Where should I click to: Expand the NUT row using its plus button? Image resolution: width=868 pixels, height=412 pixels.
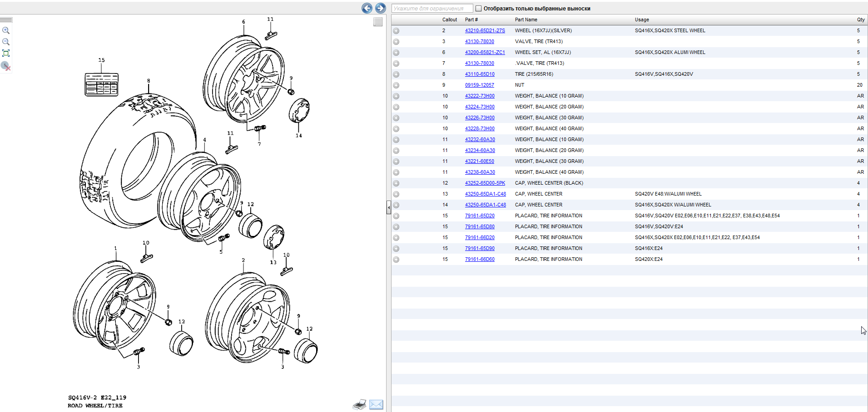(396, 85)
